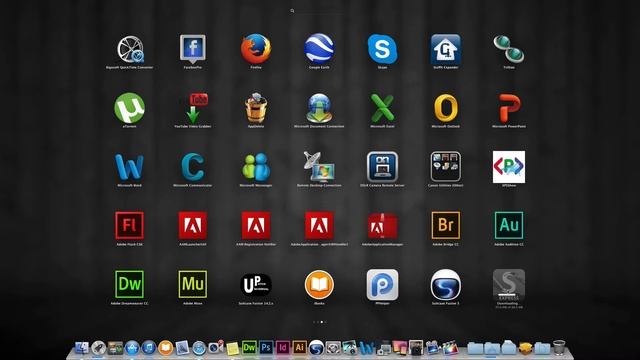
Task: Open the Trillian green orbs icon
Action: [x=509, y=49]
